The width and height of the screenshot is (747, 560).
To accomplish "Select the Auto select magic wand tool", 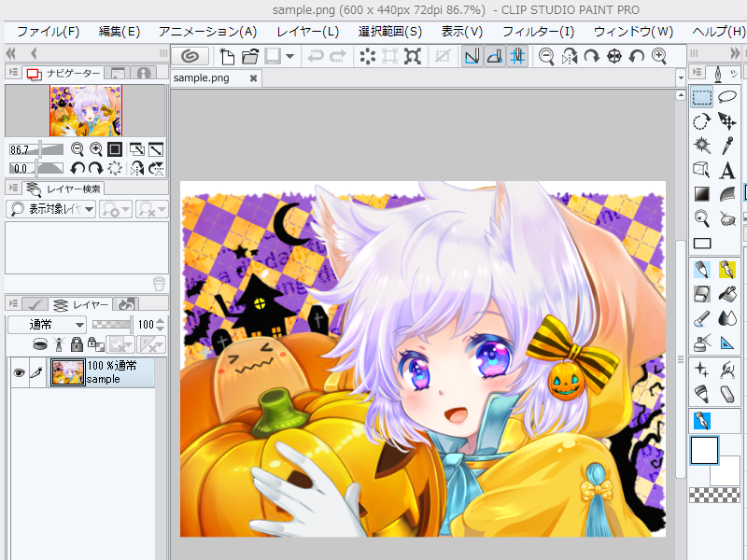I will [702, 146].
